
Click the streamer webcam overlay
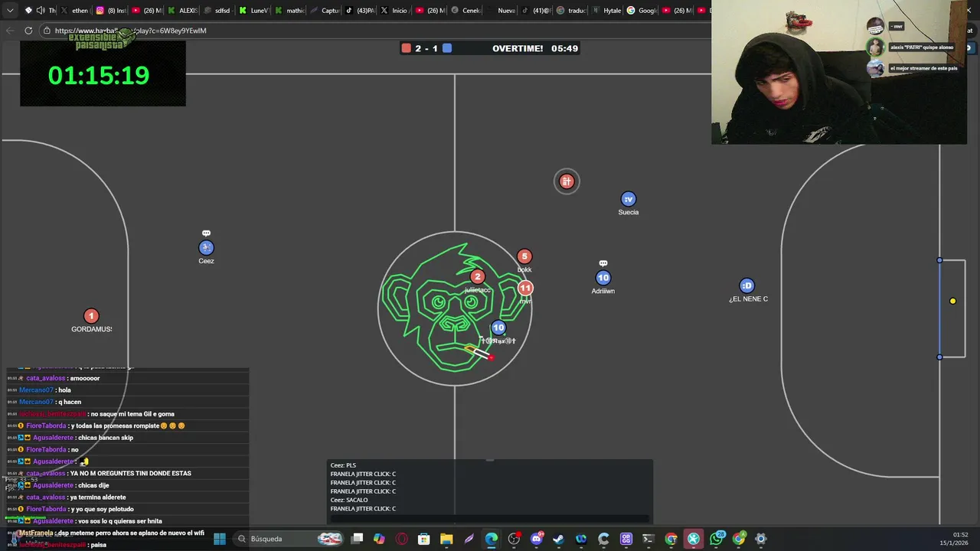click(x=839, y=72)
